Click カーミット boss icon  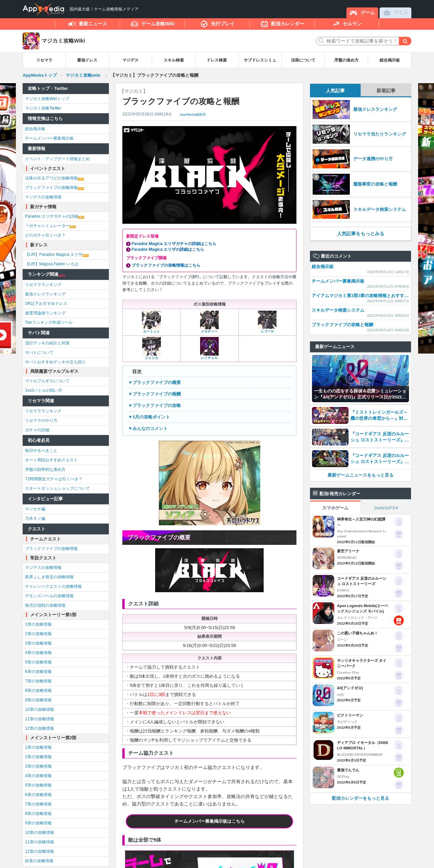pos(151,320)
